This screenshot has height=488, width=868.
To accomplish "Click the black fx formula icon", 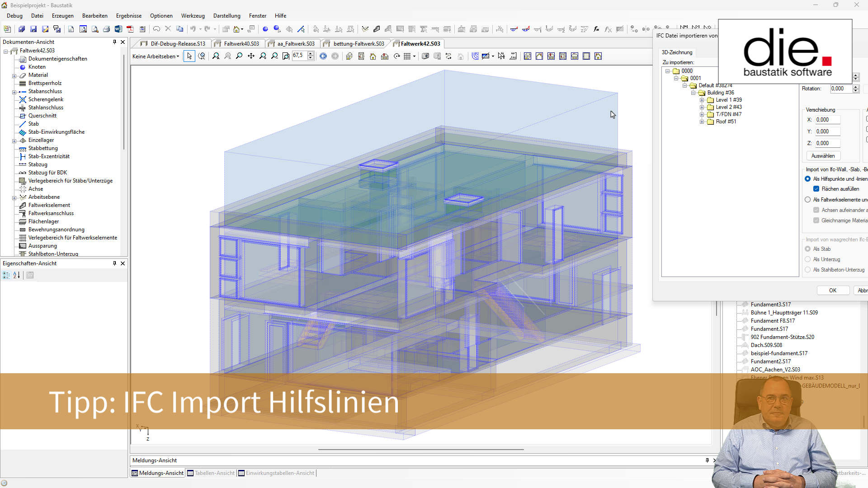I will coord(596,29).
